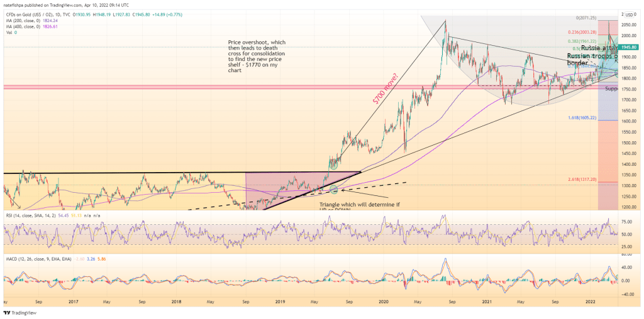This screenshot has height=319, width=644.
Task: Click the Vol indicator legend
Action: tap(9, 32)
